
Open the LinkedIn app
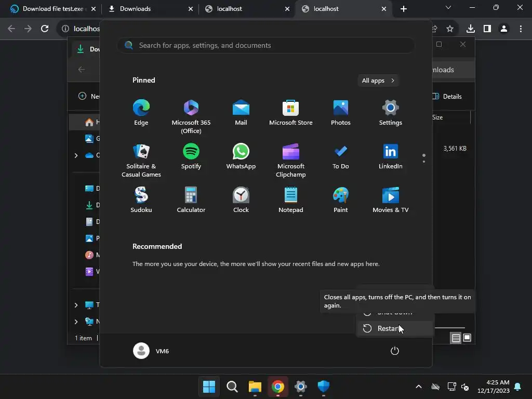[x=391, y=156]
